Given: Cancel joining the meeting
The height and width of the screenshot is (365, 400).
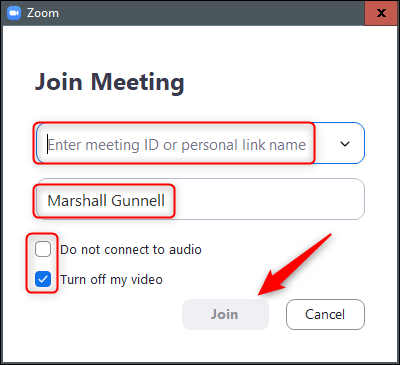Looking at the screenshot, I should click(x=325, y=314).
